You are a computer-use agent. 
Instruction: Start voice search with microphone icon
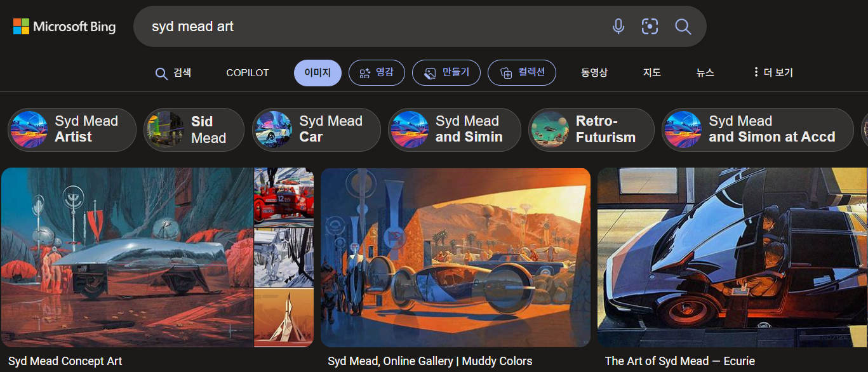coord(618,27)
